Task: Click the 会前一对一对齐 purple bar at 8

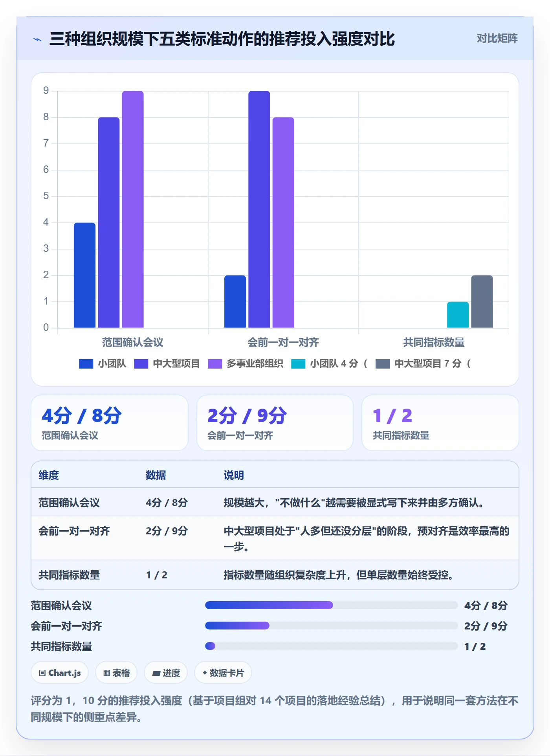Action: click(x=283, y=222)
